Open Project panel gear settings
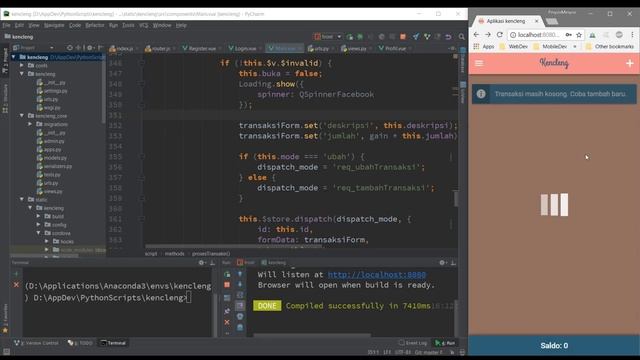 pyautogui.click(x=90, y=48)
